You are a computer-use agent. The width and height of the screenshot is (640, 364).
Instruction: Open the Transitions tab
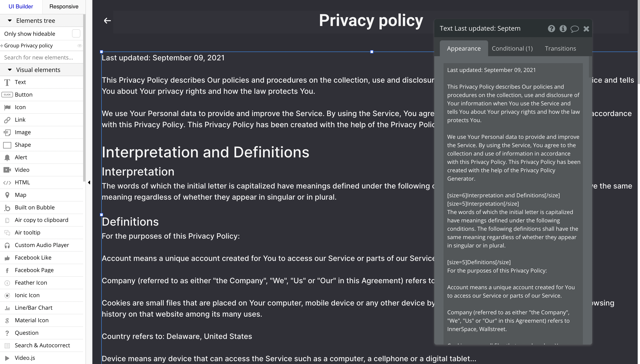coord(560,49)
